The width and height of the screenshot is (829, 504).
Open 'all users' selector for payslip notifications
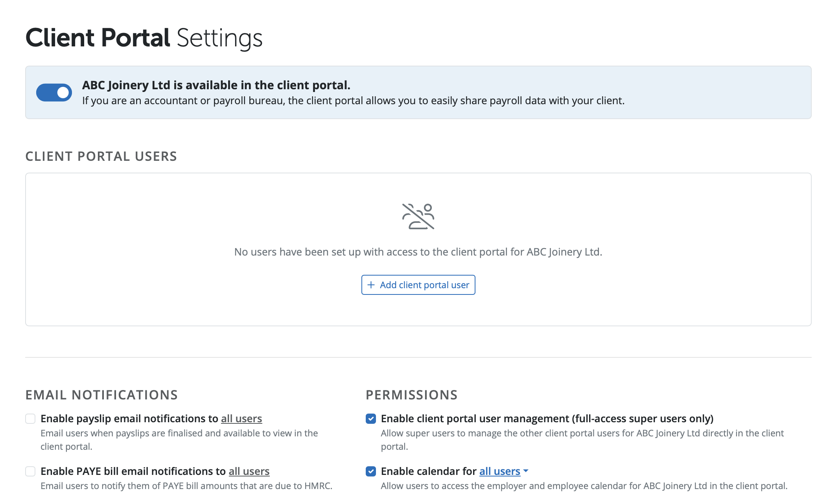point(241,419)
